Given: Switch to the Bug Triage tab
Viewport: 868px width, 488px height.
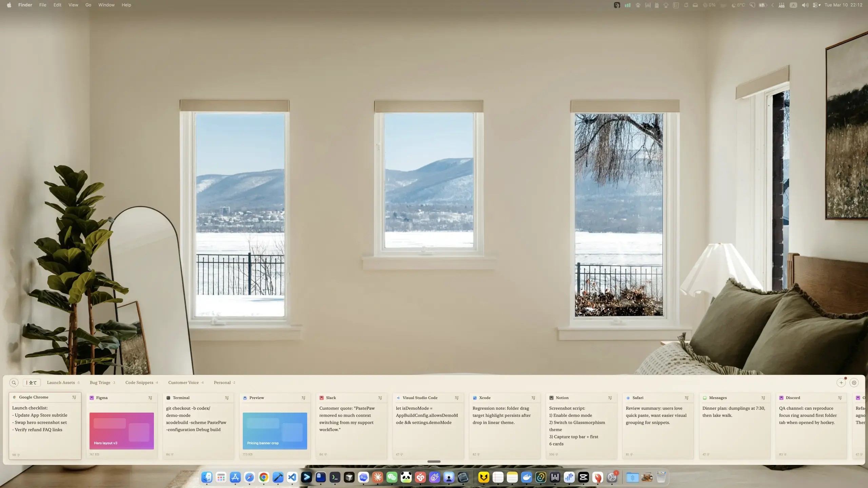Looking at the screenshot, I should tap(100, 383).
